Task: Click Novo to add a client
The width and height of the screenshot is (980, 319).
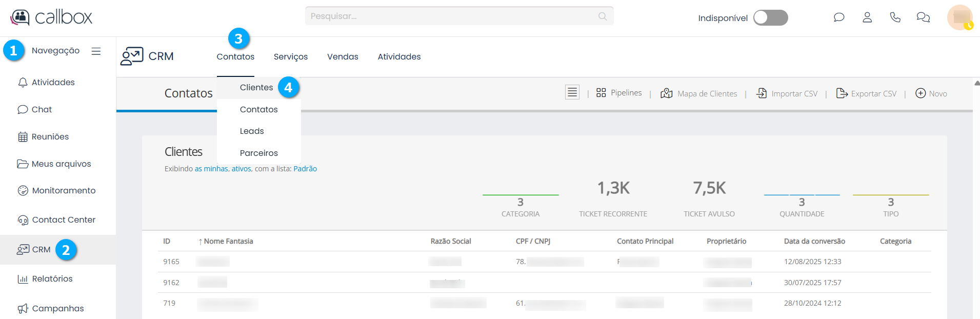Action: [x=931, y=93]
